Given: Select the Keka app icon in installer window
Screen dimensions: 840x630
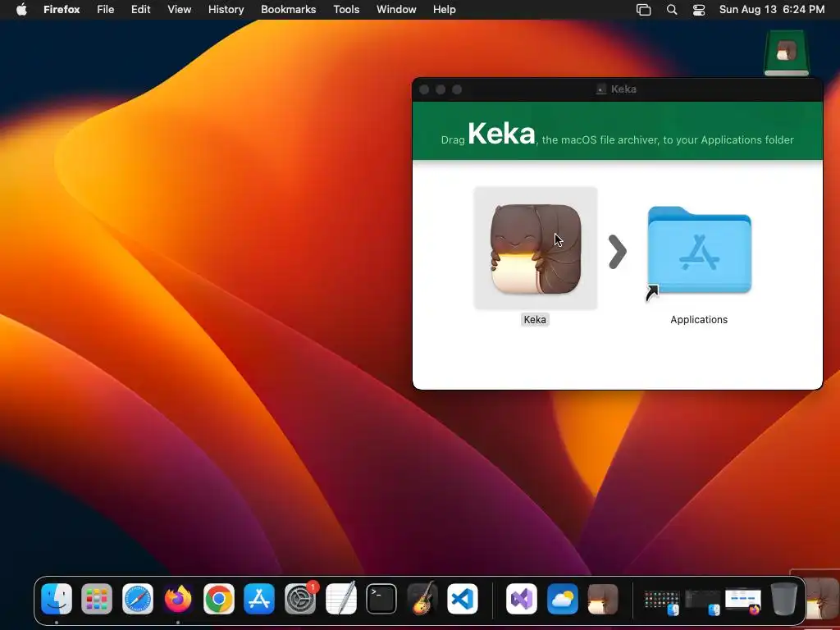Looking at the screenshot, I should click(535, 249).
